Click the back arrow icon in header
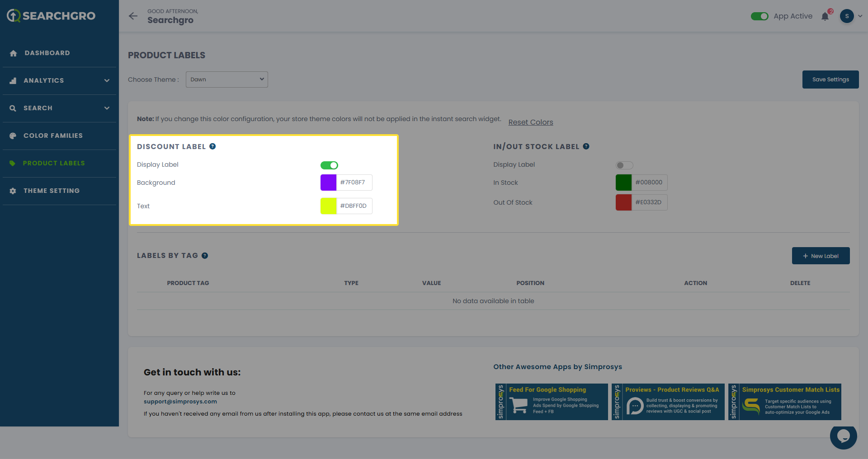Image resolution: width=868 pixels, height=459 pixels. (x=133, y=16)
